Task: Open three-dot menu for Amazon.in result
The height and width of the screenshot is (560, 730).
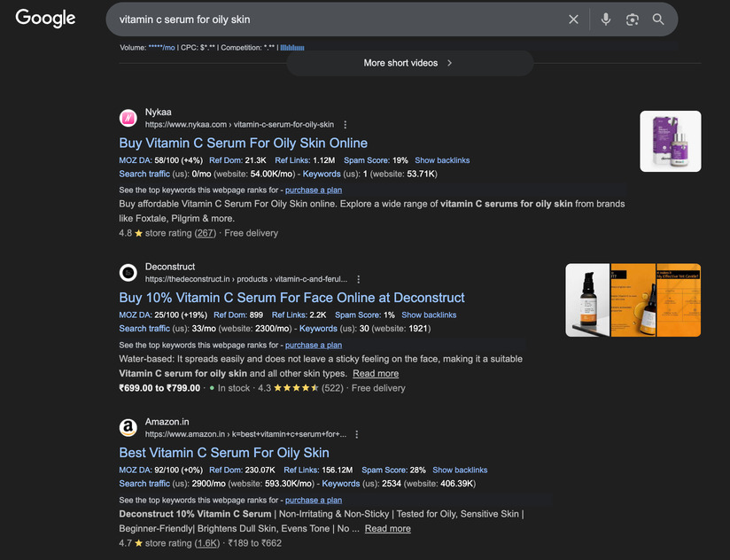Action: click(x=357, y=434)
